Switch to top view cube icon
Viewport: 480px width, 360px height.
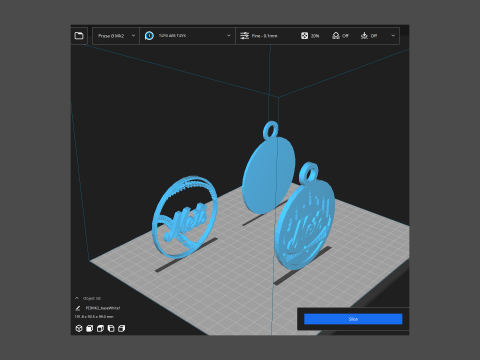pos(100,328)
